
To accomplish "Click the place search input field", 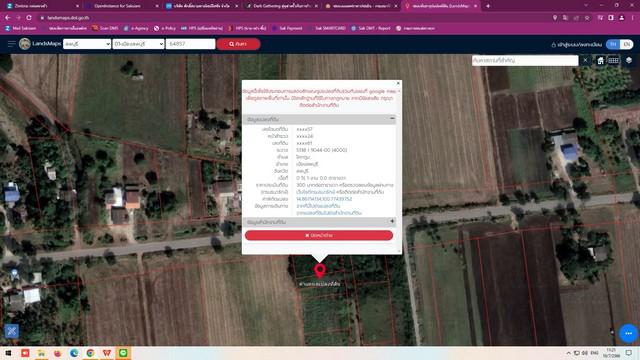I will [525, 60].
